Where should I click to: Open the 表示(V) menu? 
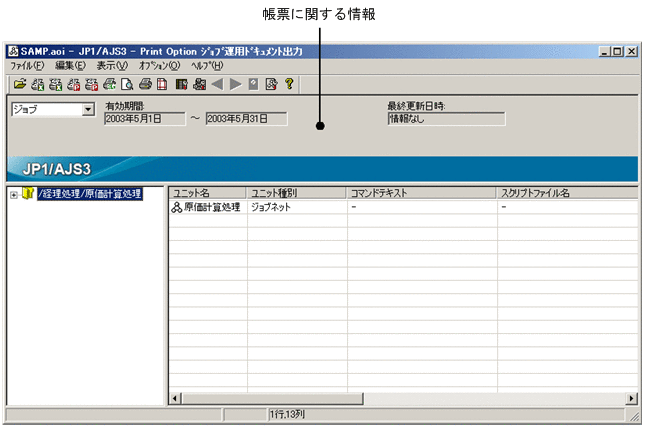112,65
